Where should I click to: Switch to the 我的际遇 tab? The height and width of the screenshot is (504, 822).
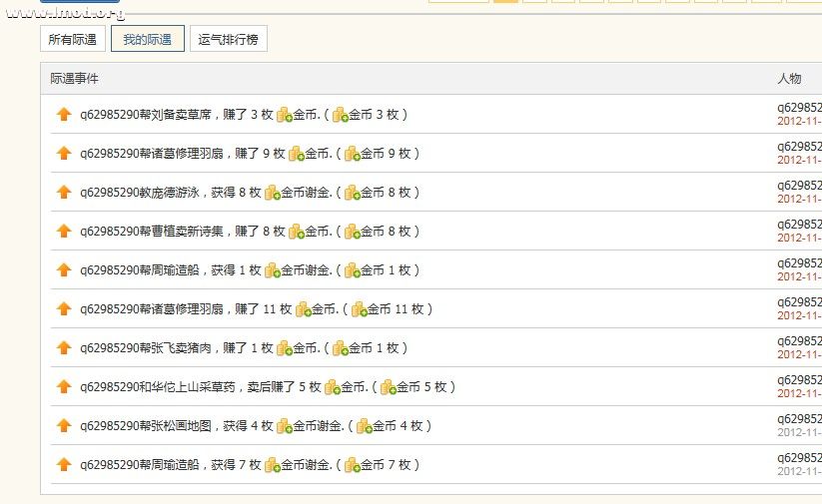click(147, 39)
